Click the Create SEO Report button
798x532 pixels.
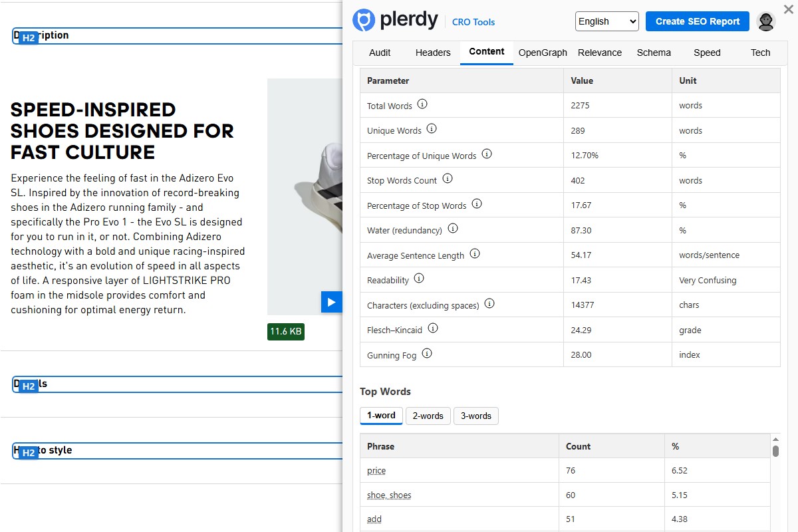[697, 21]
